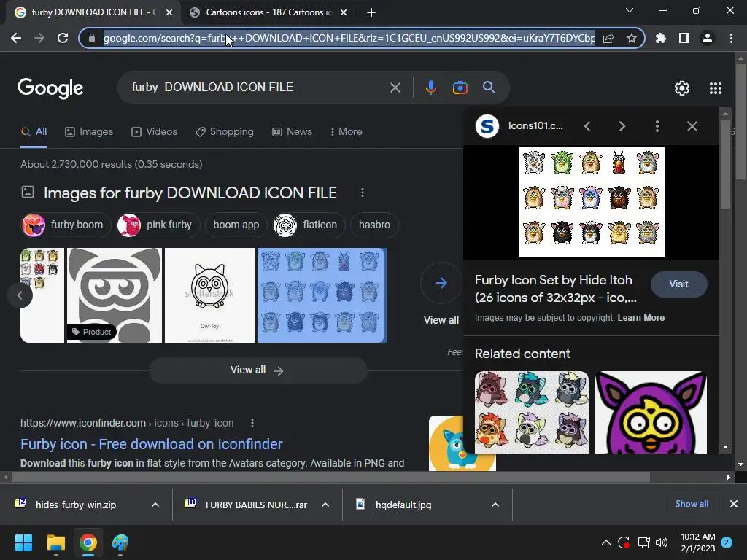Select the boom app filter chip

(236, 225)
